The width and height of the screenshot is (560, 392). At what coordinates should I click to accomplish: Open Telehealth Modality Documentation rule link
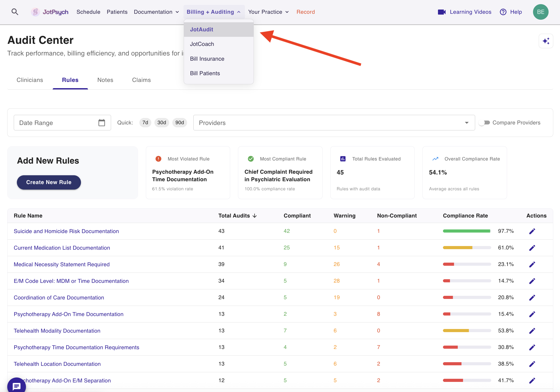pyautogui.click(x=57, y=331)
